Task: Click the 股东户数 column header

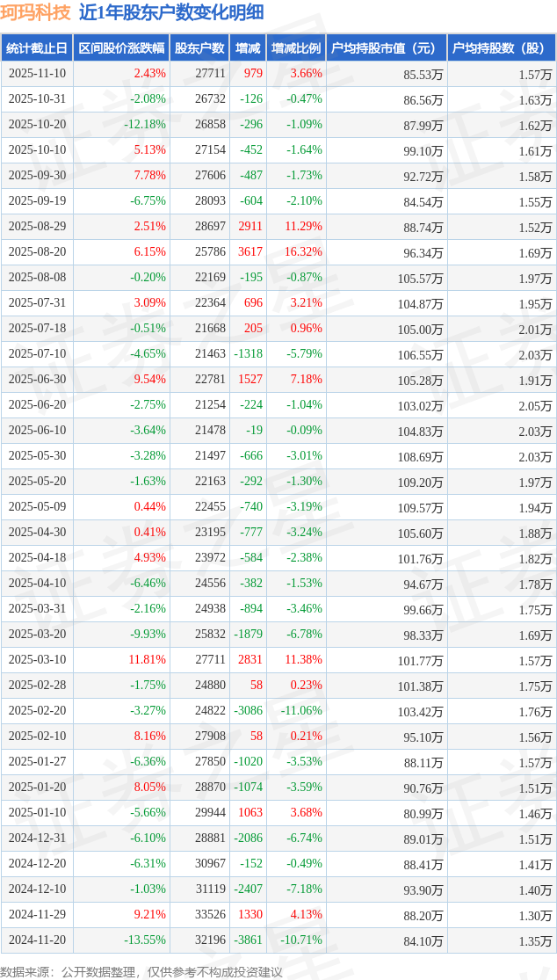Action: (x=199, y=48)
